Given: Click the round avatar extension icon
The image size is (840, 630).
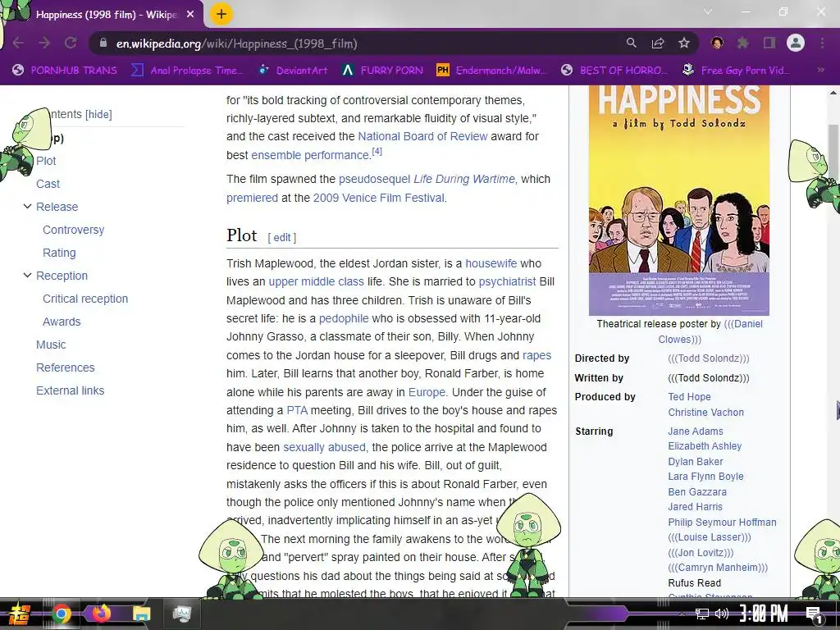Looking at the screenshot, I should 717,43.
